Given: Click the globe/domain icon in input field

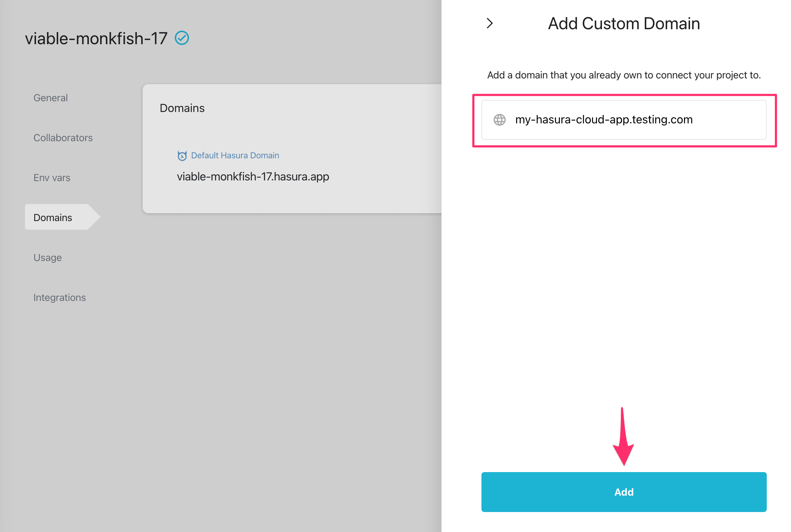Looking at the screenshot, I should click(499, 119).
